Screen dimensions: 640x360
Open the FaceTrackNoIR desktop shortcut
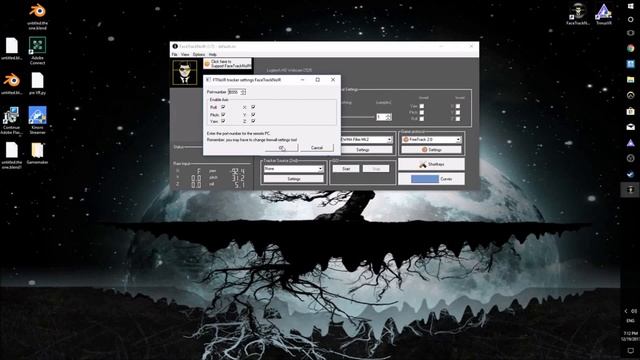(578, 14)
